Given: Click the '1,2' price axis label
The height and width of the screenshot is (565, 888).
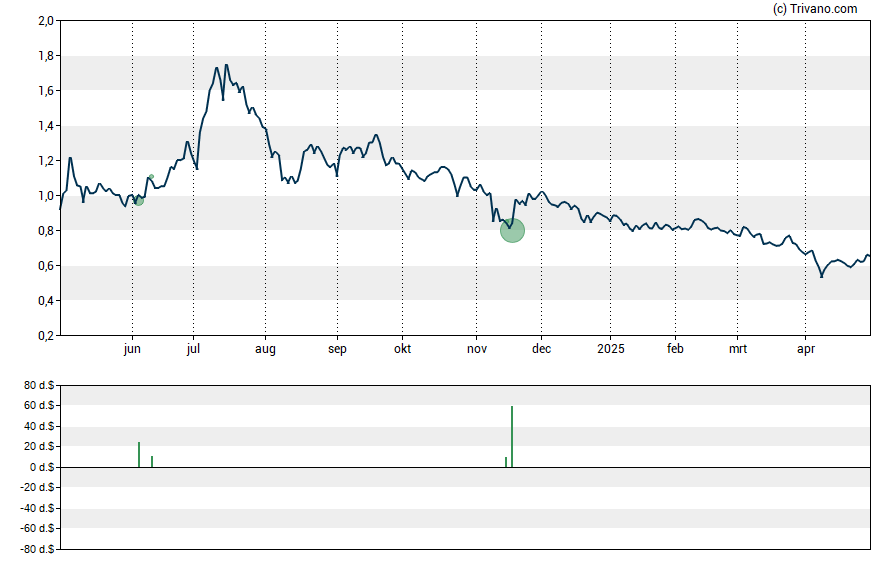Looking at the screenshot, I should click(46, 161).
